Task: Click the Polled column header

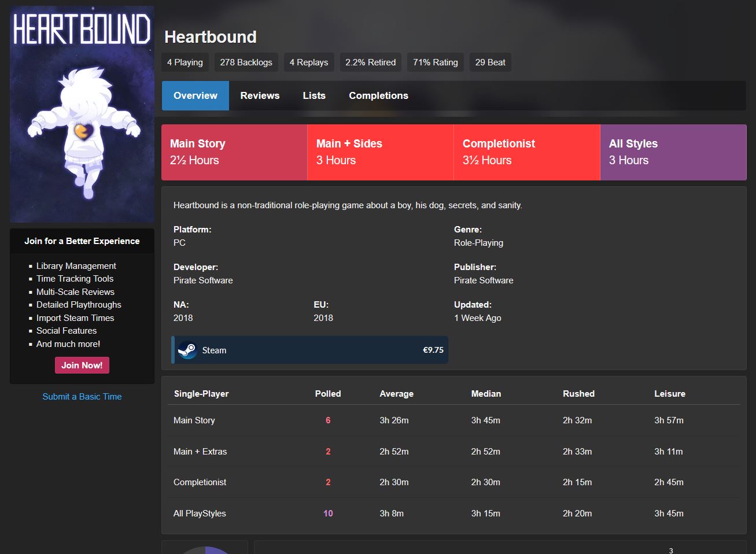Action: 328,394
